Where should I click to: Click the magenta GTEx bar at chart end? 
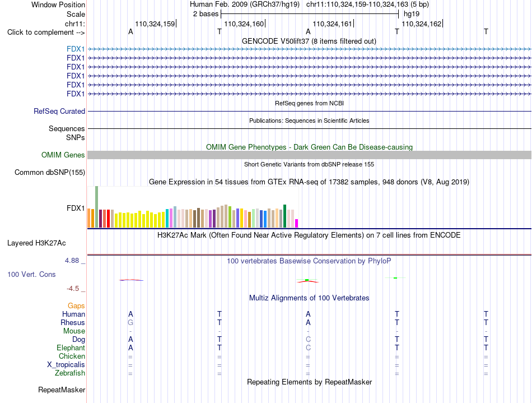tap(297, 224)
